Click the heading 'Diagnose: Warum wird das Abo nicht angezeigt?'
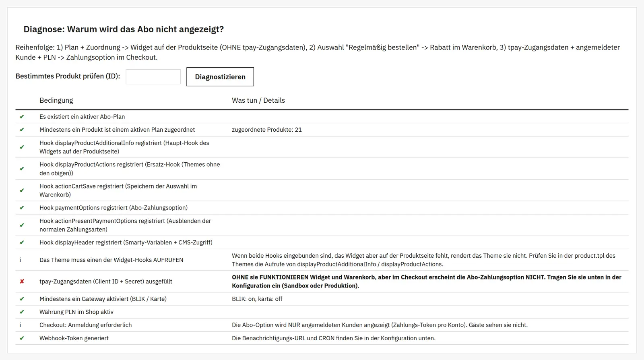This screenshot has height=360, width=644. coord(124,29)
